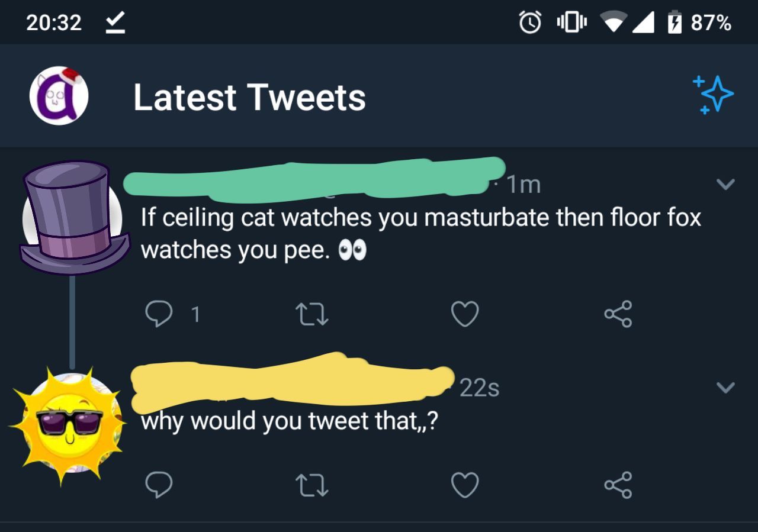758x532 pixels.
Task: Tap the alarm clock status bar icon
Action: [530, 23]
